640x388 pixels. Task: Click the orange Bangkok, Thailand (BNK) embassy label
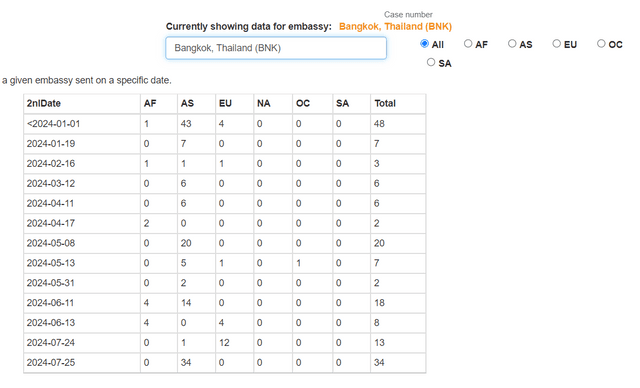click(395, 27)
